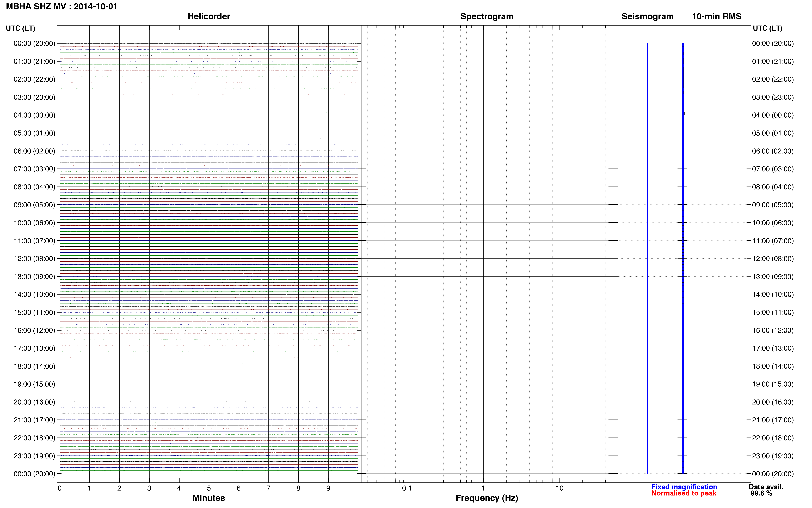This screenshot has height=508, width=812.
Task: Click right axis label '08:00 (04:00)'
Action: pos(773,187)
